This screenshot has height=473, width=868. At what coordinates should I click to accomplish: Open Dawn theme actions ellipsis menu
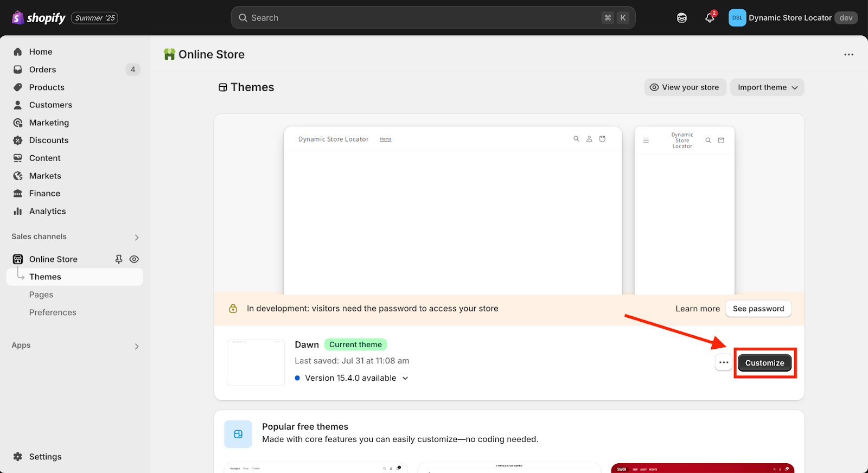point(724,362)
